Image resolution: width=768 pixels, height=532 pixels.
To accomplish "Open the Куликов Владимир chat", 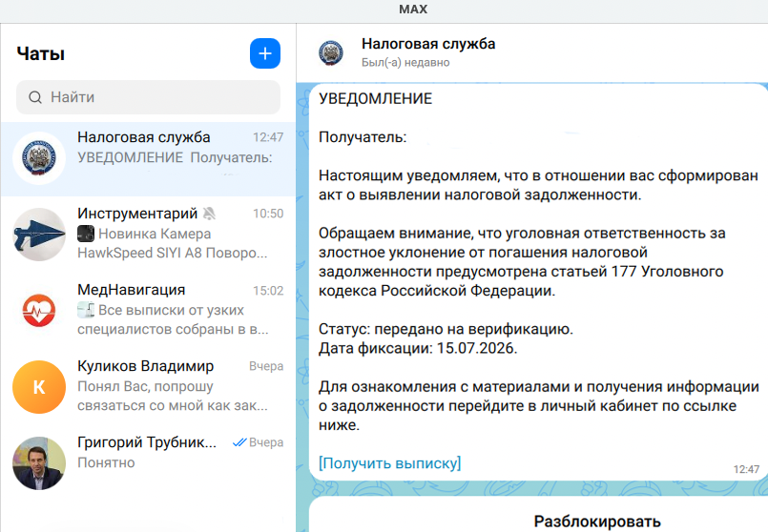I will click(149, 387).
